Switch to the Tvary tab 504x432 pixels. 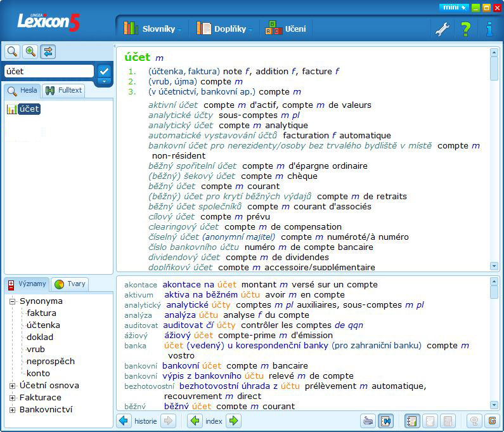tap(70, 284)
